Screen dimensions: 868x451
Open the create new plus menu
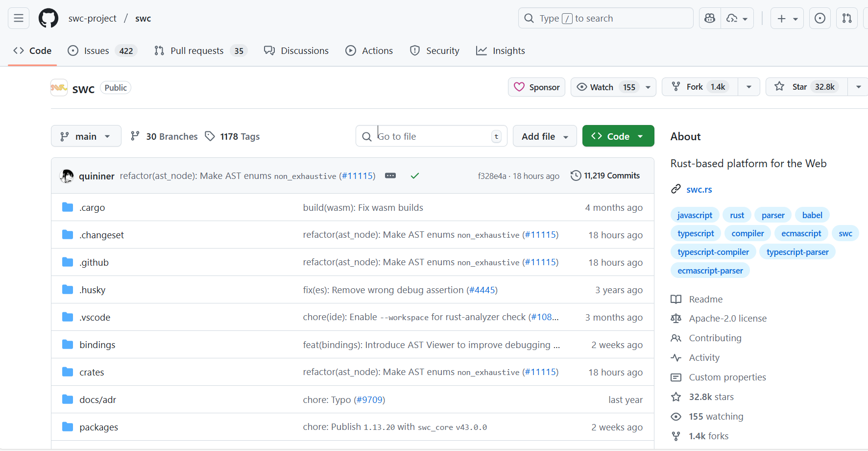787,18
